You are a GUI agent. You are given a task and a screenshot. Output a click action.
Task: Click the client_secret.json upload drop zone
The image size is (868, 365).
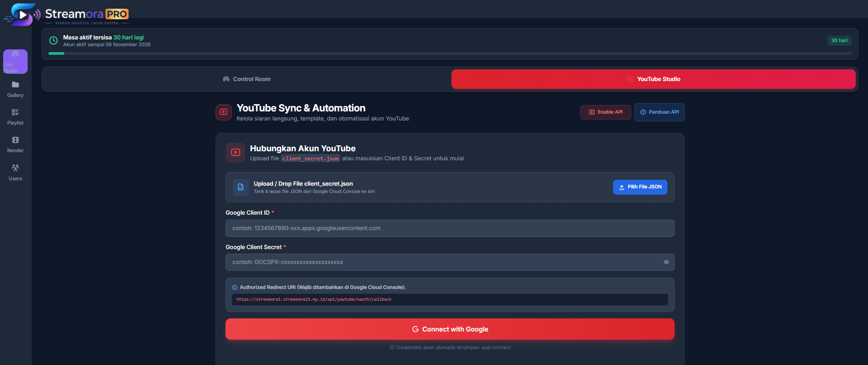coord(450,187)
